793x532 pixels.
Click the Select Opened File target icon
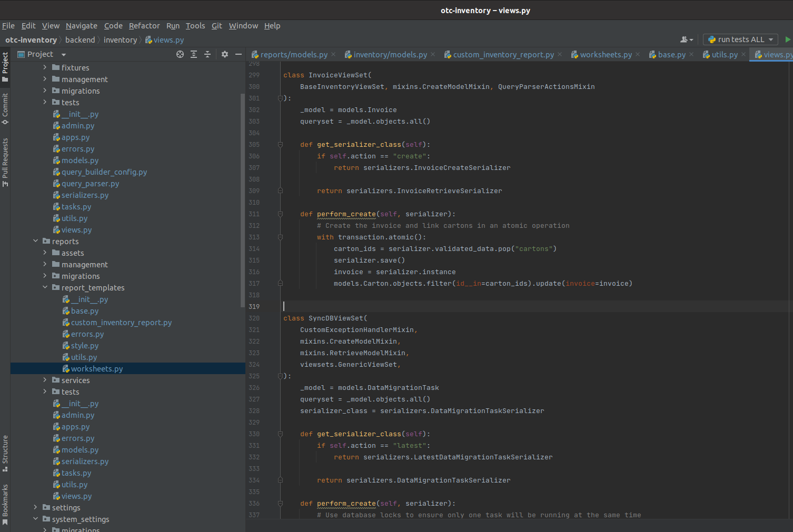pos(180,54)
